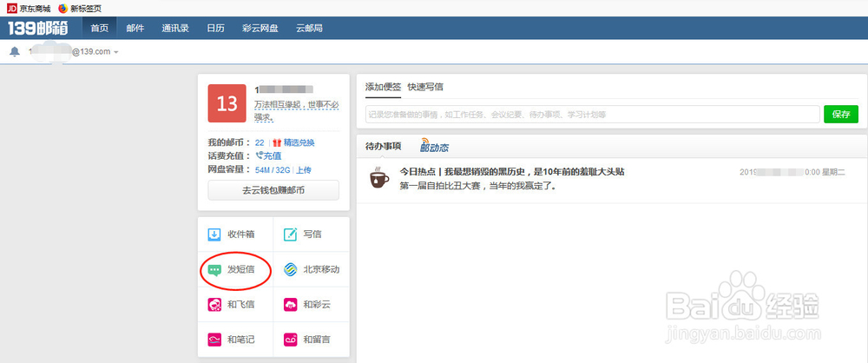Expand the account dropdown arrow after @139.com
This screenshot has height=363, width=868.
115,53
